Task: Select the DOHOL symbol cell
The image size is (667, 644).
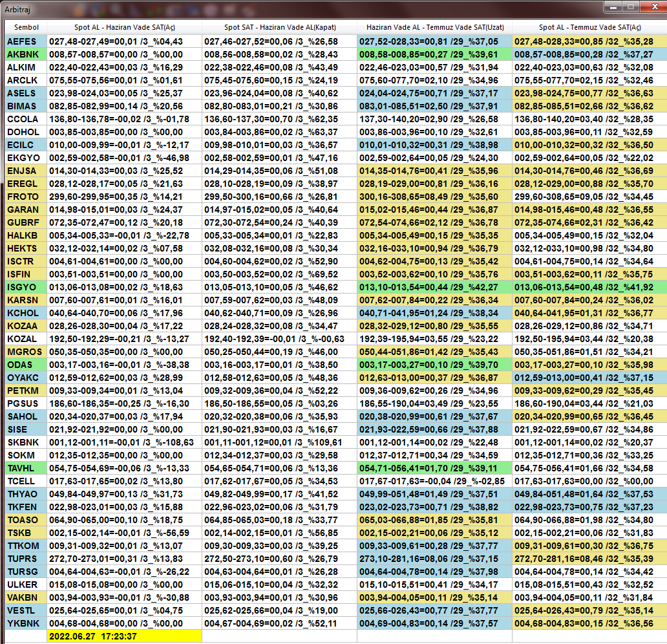Action: pos(25,132)
